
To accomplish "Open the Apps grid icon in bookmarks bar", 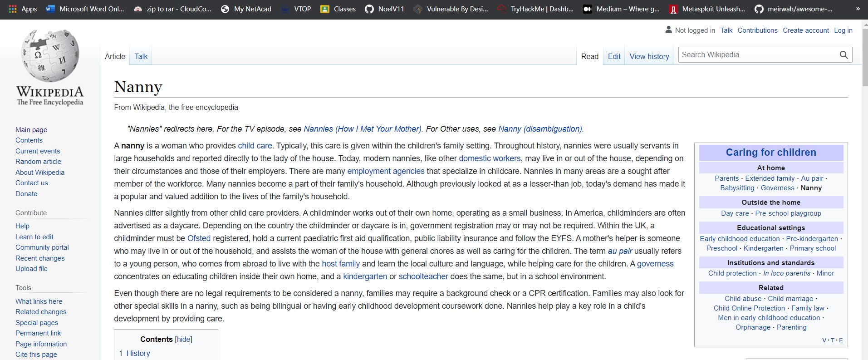I will (13, 9).
